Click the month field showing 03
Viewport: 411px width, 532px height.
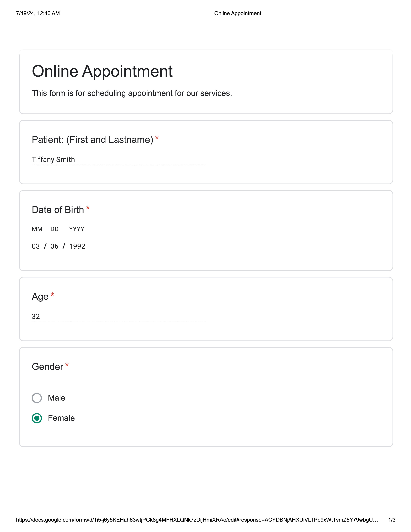click(36, 246)
